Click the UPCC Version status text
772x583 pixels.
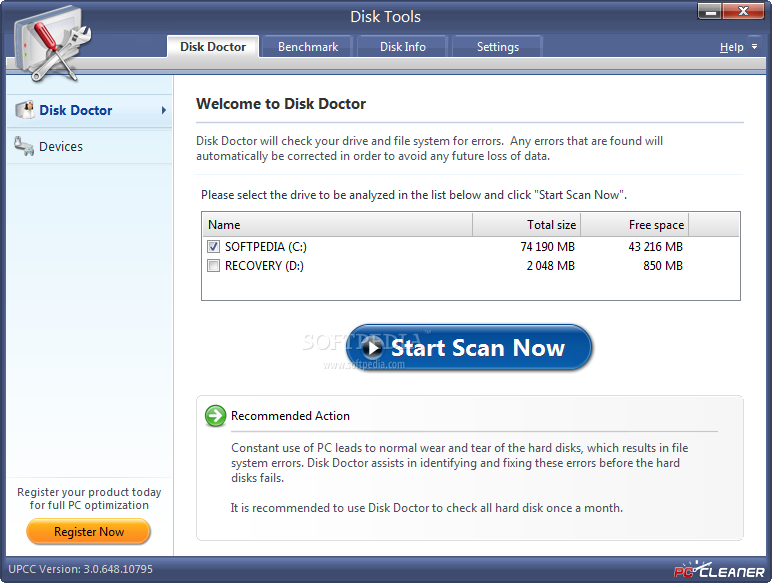click(x=80, y=569)
